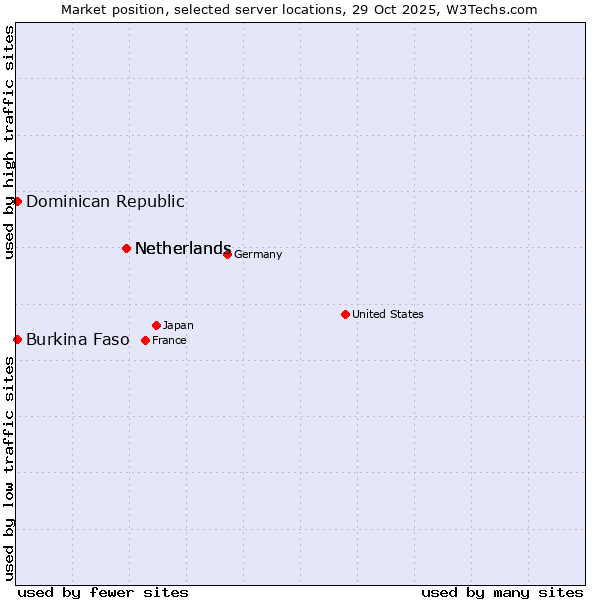Select the Japan red marker
This screenshot has width=600, height=600.
156,325
